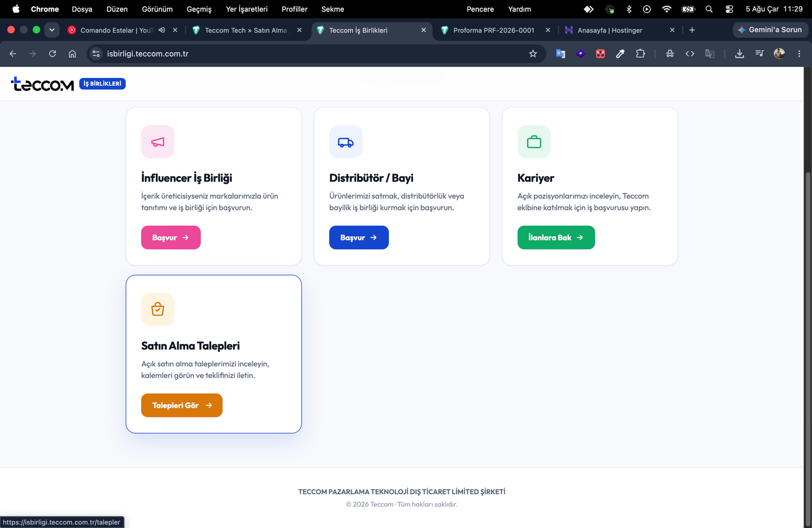Open the Chrome profile avatar
812x528 pixels.
click(780, 54)
